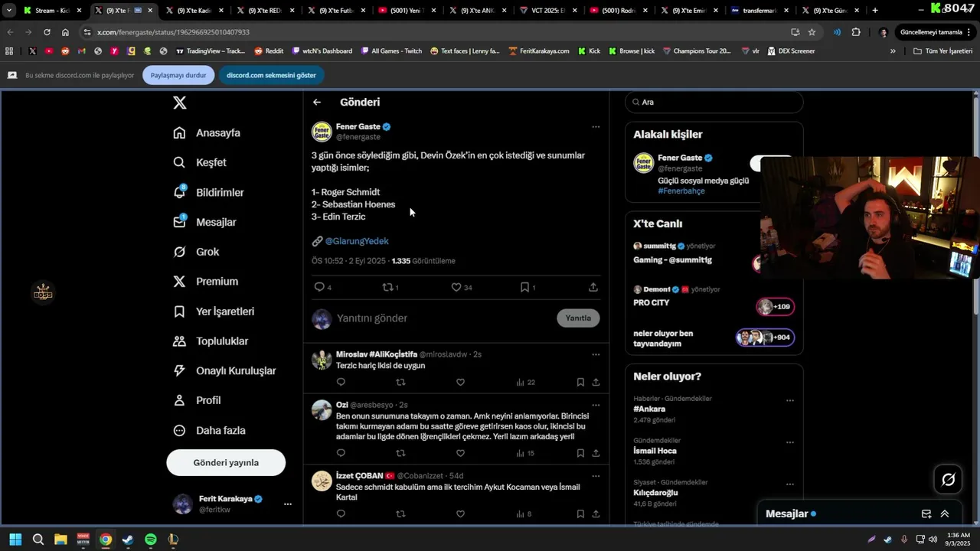This screenshot has width=980, height=551.
Task: Click discord.com sekmesini göster button
Action: coord(271,75)
